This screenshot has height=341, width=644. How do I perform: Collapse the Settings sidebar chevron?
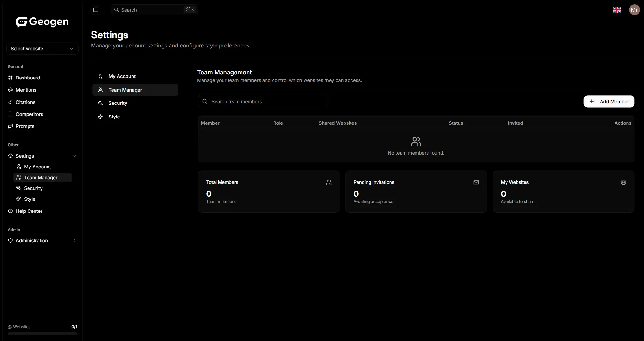point(74,156)
